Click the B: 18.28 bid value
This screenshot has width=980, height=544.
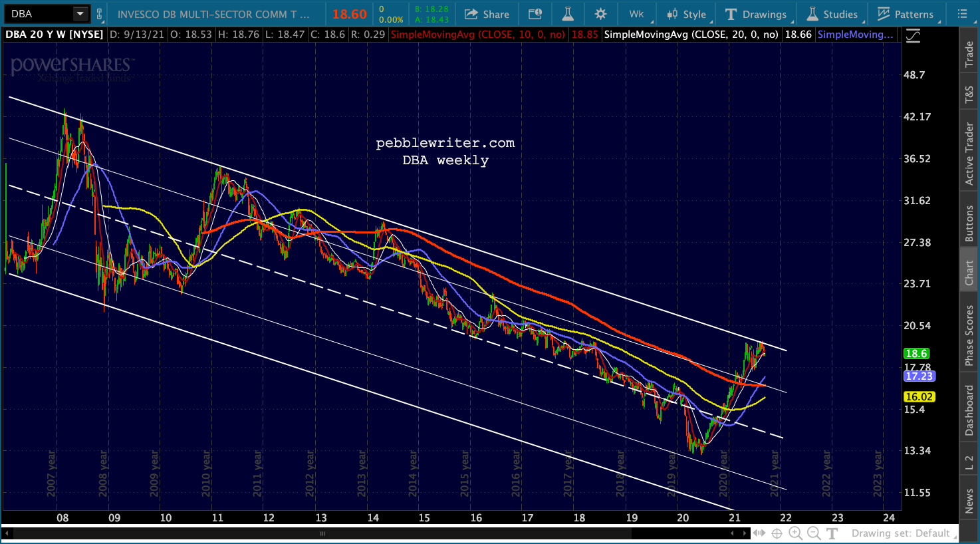[431, 9]
